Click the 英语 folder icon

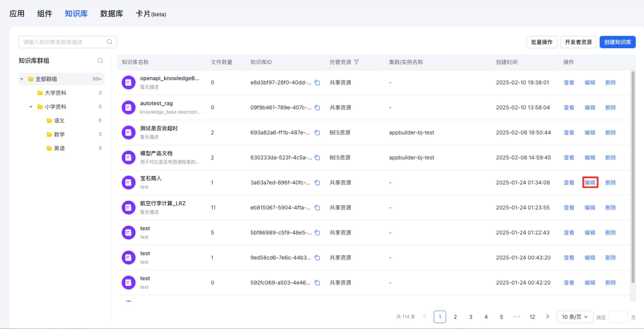(49, 148)
